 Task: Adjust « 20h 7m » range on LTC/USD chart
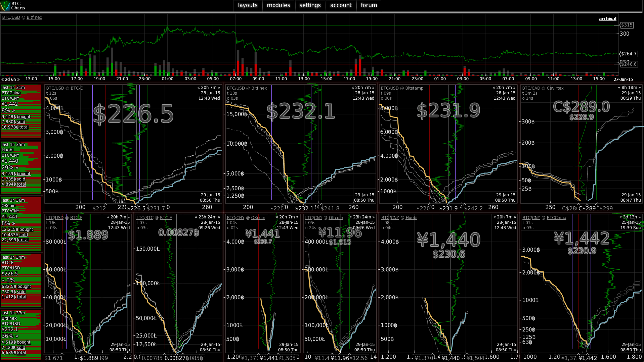[x=118, y=217]
